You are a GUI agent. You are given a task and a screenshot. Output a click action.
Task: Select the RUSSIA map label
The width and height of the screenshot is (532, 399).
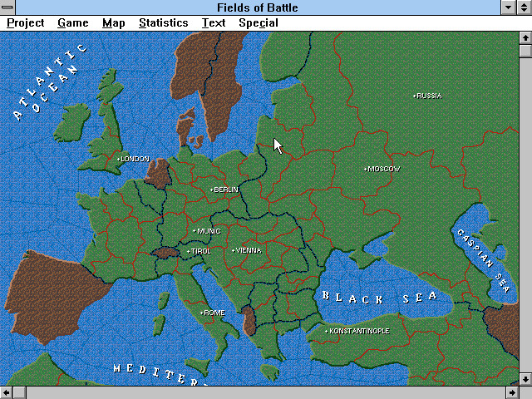[x=427, y=96]
